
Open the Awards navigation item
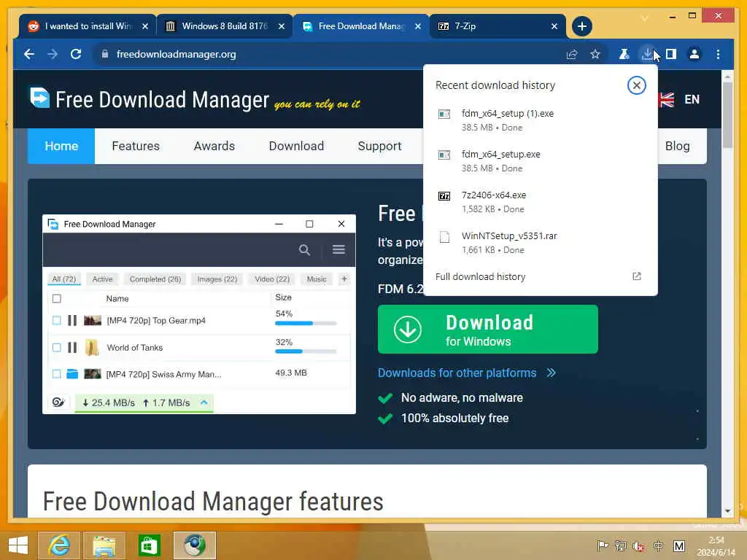(x=214, y=146)
